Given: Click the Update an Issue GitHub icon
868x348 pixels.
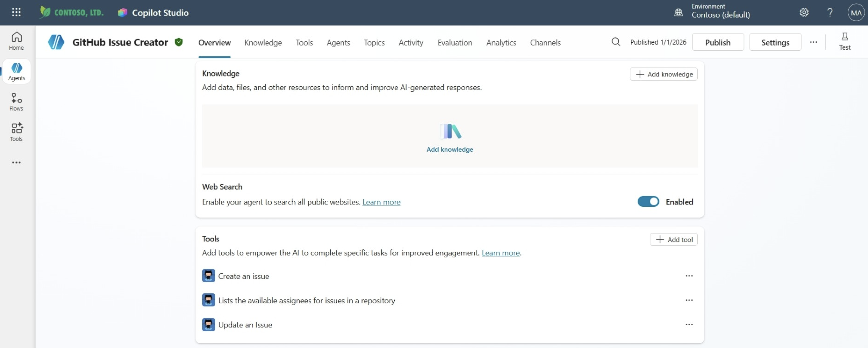Looking at the screenshot, I should point(208,324).
